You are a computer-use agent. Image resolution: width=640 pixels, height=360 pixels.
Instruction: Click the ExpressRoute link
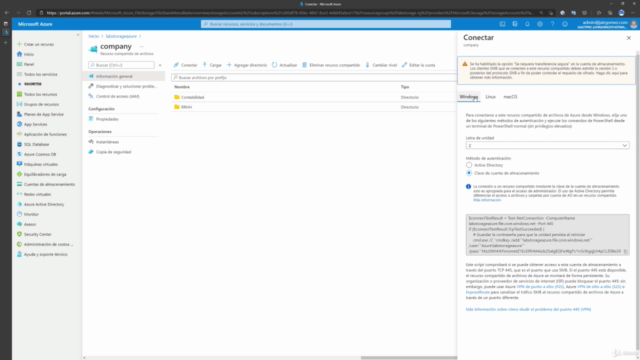click(x=478, y=292)
